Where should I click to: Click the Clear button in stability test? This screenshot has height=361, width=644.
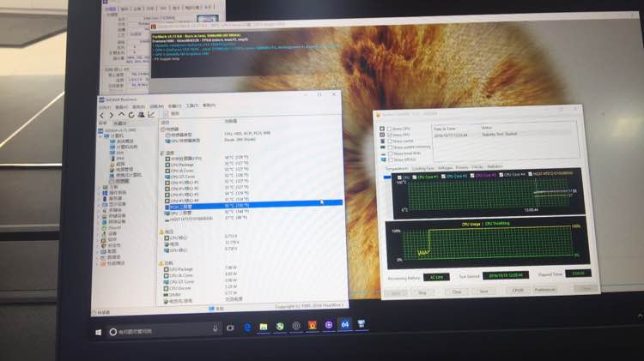[457, 292]
